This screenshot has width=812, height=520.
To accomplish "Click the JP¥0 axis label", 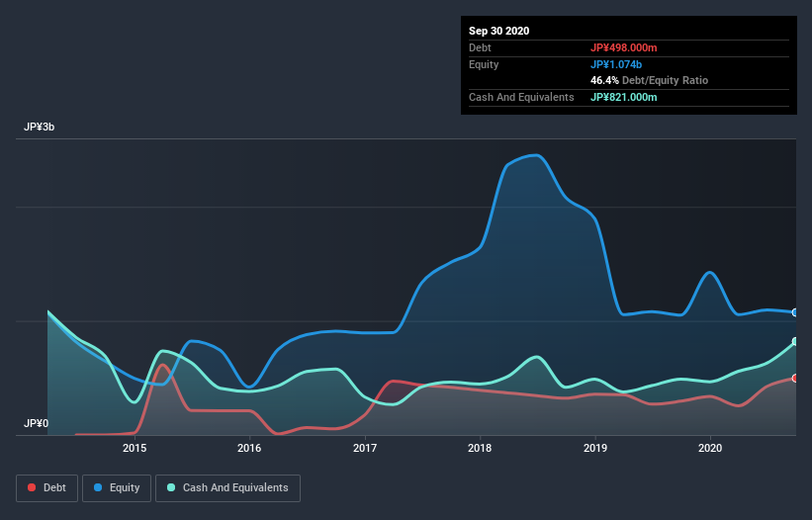I will pos(36,424).
